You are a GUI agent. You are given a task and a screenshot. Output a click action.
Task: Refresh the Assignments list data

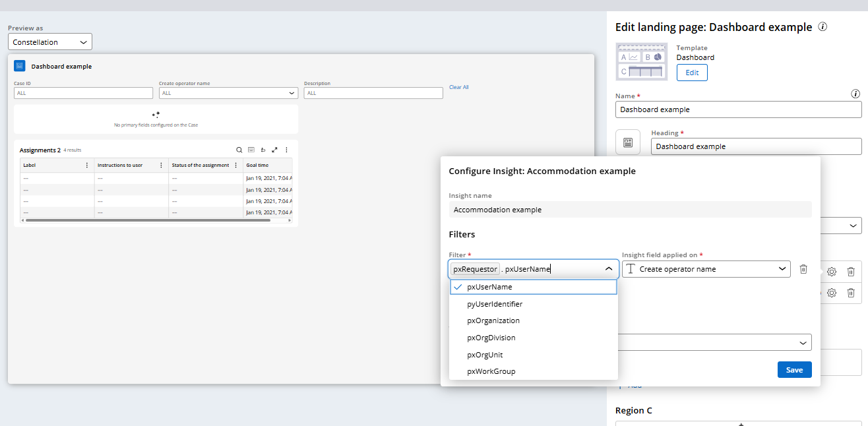[263, 150]
